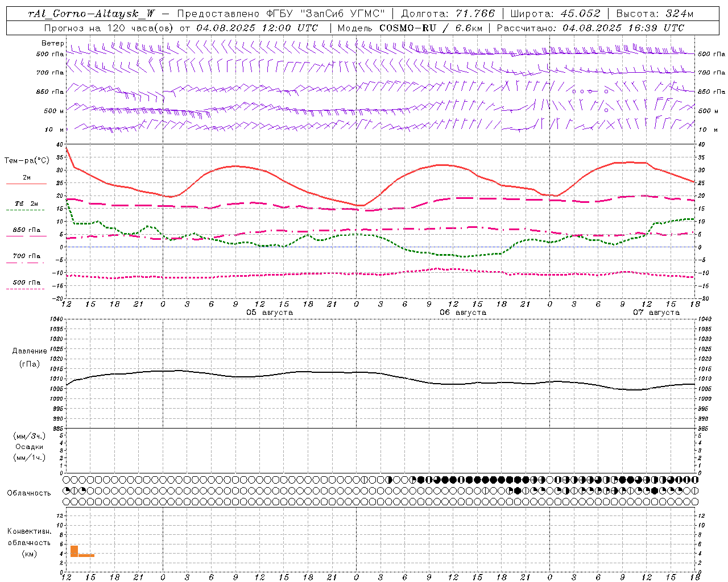Click the 850 гПа legend in the temperature panel
The width and height of the screenshot is (728, 582).
27,230
